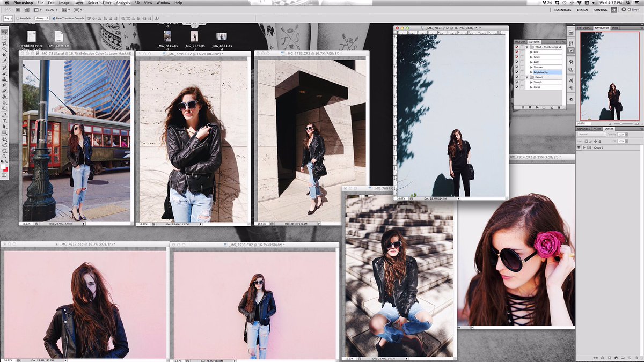
Task: Open the Auto-Select Group dropdown
Action: click(x=42, y=18)
